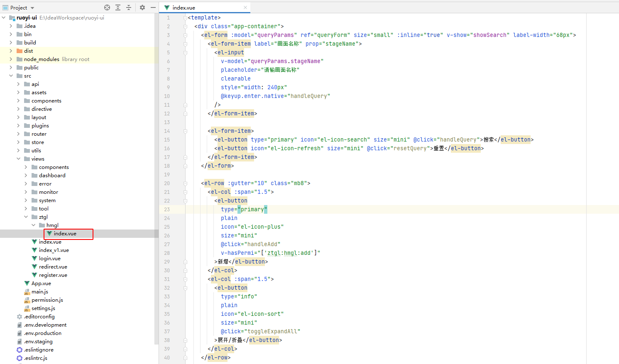Expand the node_modules folder
This screenshot has width=619, height=364.
coord(11,59)
